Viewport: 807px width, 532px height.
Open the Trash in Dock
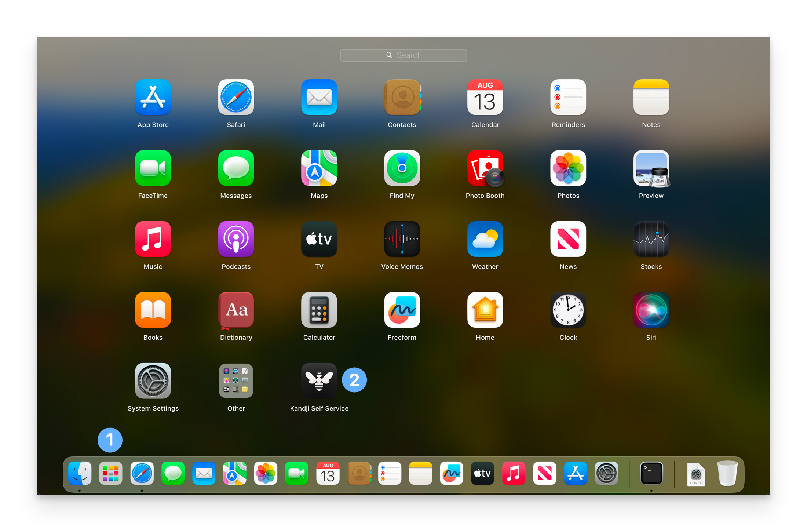pyautogui.click(x=727, y=474)
